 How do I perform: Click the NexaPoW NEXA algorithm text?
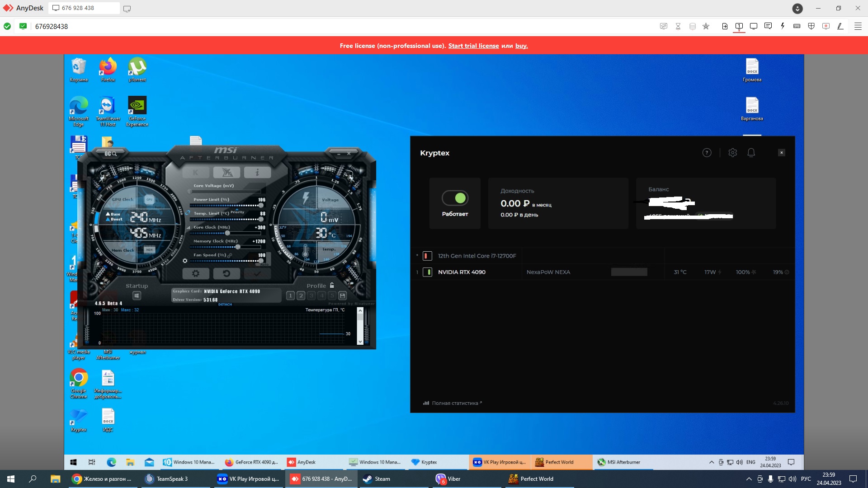tap(548, 272)
